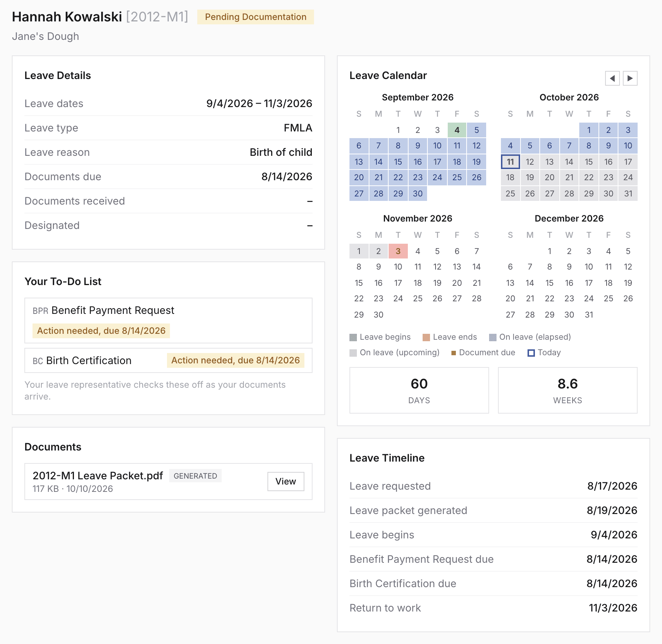The height and width of the screenshot is (644, 662).
Task: Click the Document due legend marker
Action: click(453, 353)
